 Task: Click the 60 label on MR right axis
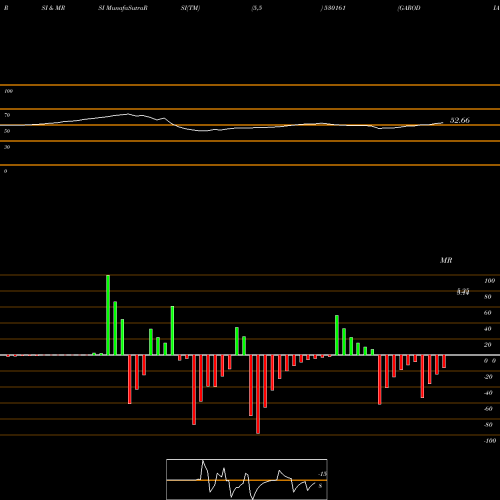point(488,313)
